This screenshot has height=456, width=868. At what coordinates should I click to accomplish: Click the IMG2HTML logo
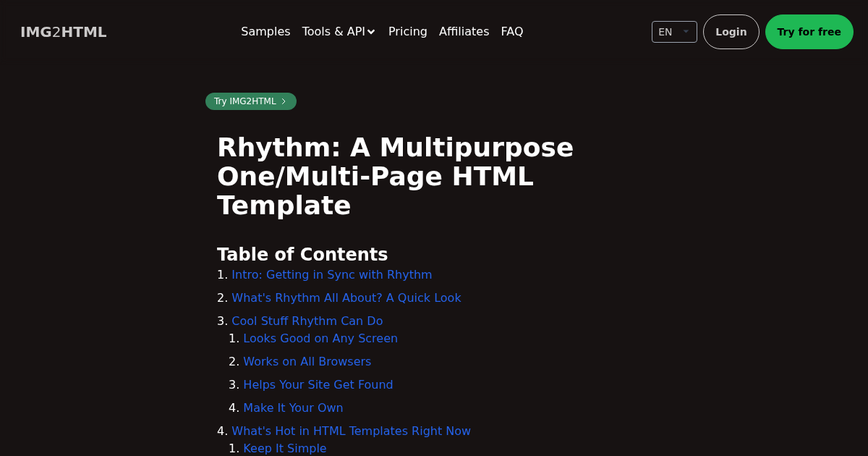[64, 32]
